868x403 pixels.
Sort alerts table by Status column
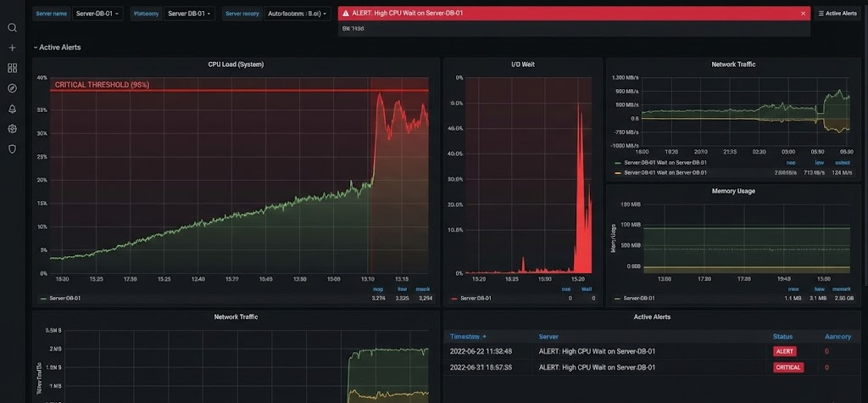(782, 337)
